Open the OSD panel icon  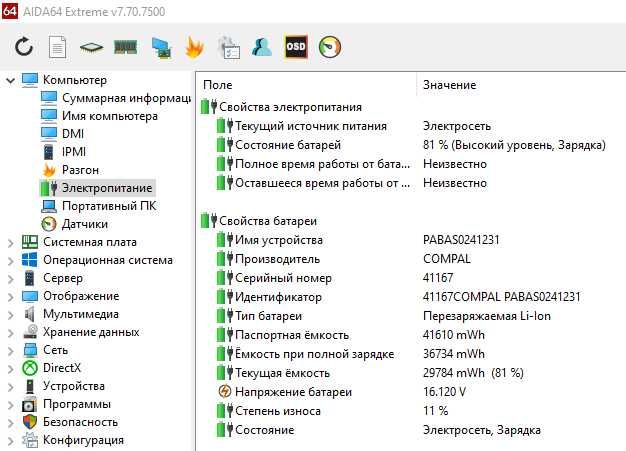(x=296, y=47)
